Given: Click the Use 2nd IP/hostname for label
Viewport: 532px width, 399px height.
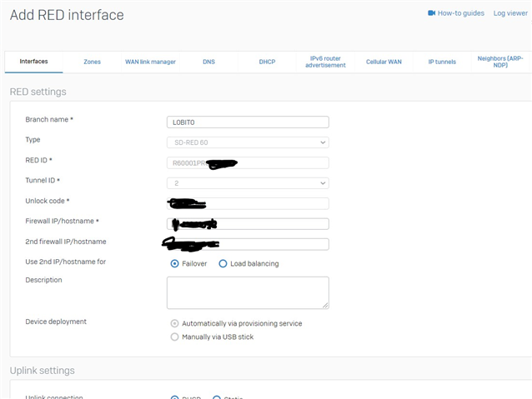Looking at the screenshot, I should coord(66,262).
